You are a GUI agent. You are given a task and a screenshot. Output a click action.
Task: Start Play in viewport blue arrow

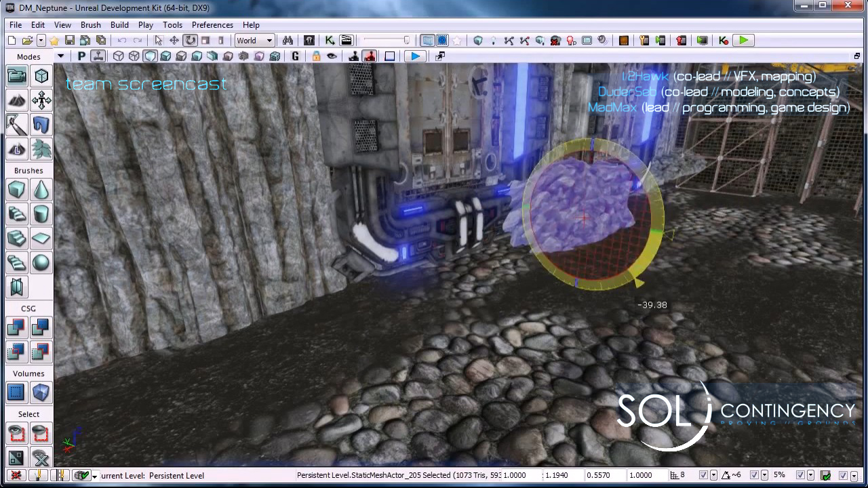click(415, 56)
